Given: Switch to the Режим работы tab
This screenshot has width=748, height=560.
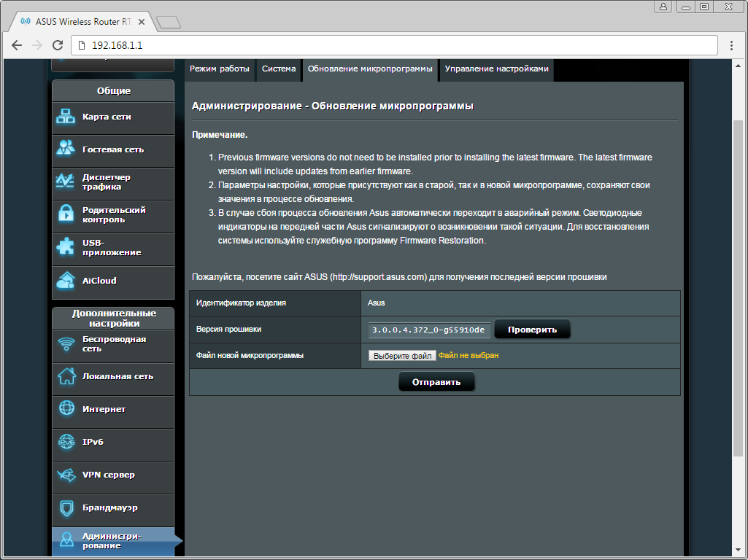Looking at the screenshot, I should [x=220, y=69].
